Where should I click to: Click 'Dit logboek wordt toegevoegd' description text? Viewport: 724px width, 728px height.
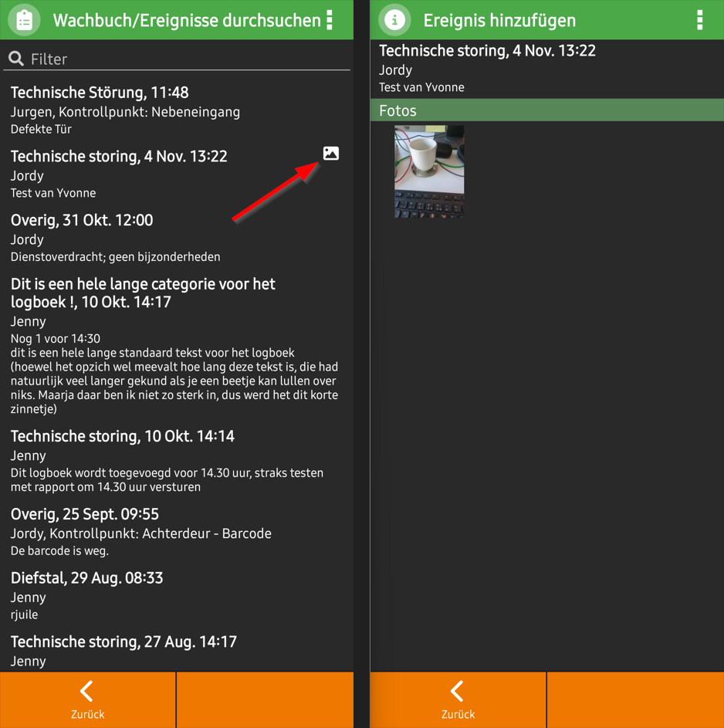[167, 479]
